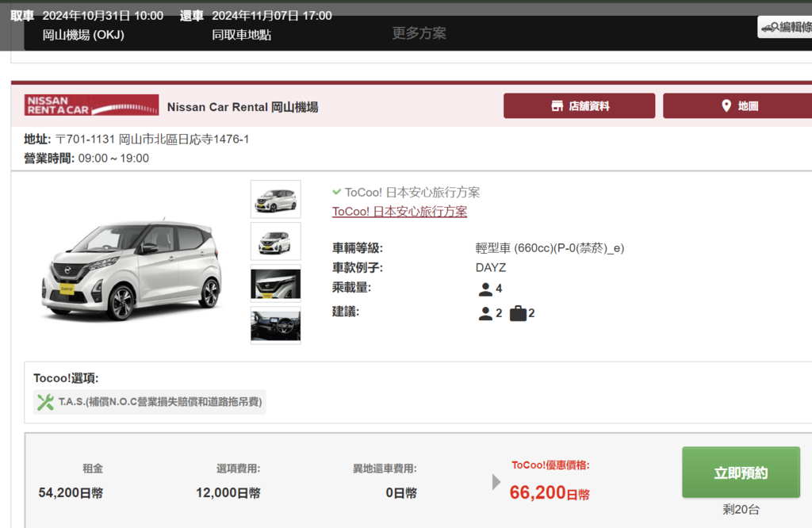812x528 pixels.
Task: Click the option fee 12,000日幣
Action: tap(228, 493)
